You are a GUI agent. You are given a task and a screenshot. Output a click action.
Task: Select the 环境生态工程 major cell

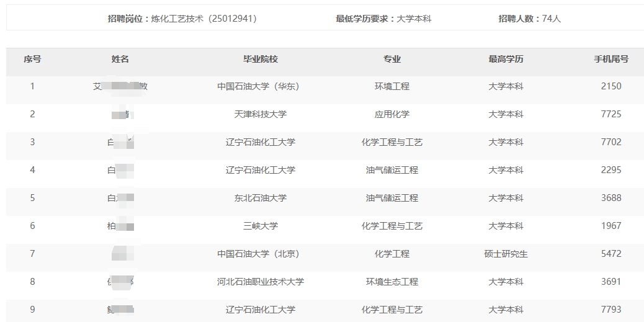tap(392, 282)
